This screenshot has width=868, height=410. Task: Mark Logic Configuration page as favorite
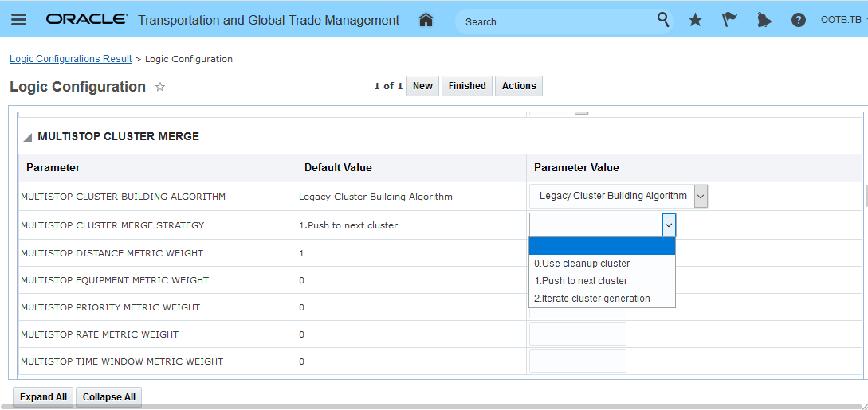(x=160, y=87)
